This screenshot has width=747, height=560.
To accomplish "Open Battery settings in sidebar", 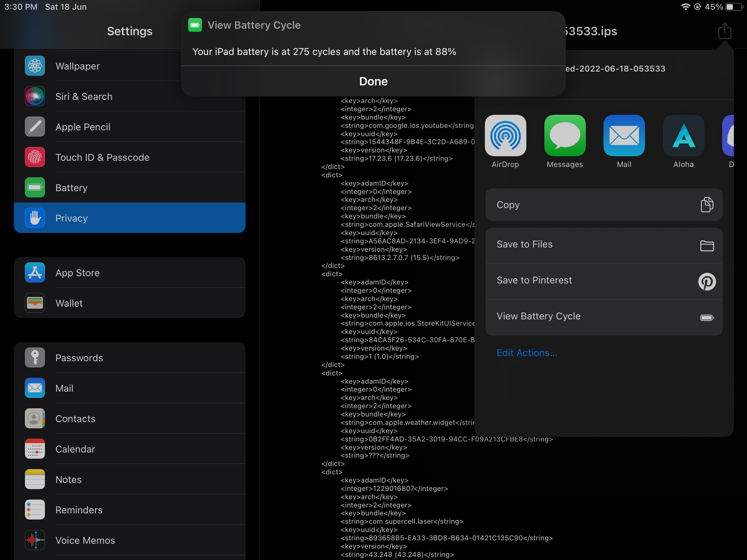I will click(71, 188).
